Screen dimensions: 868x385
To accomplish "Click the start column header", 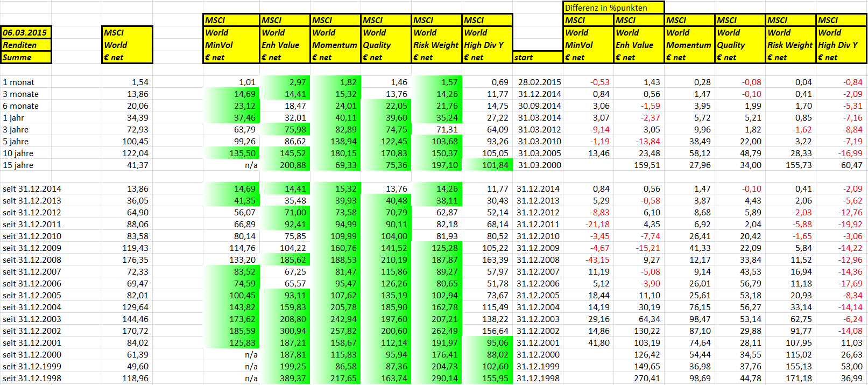I will pos(538,58).
